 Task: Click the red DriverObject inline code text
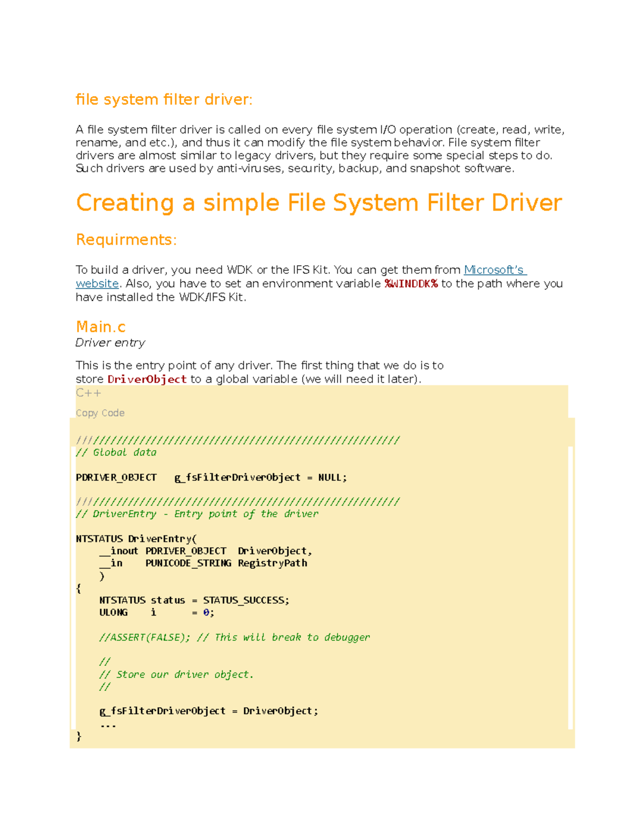click(x=147, y=379)
